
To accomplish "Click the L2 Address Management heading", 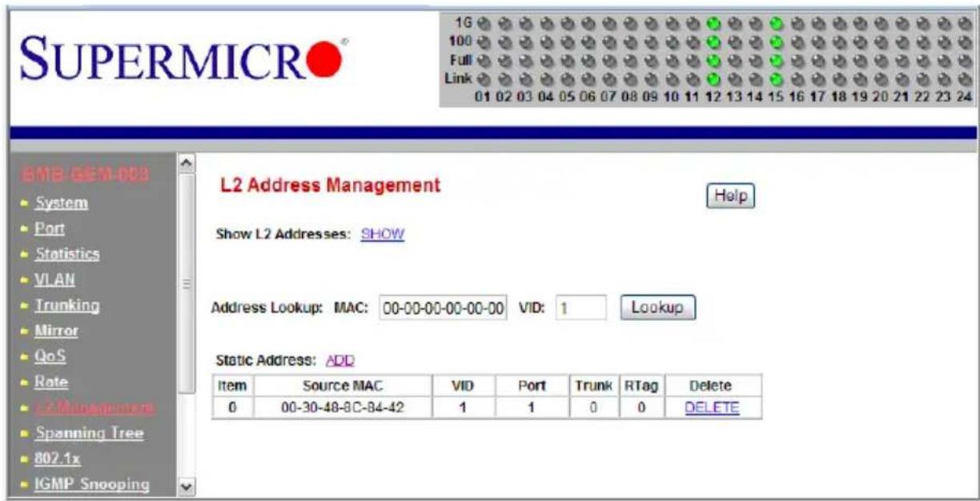I will [x=330, y=186].
